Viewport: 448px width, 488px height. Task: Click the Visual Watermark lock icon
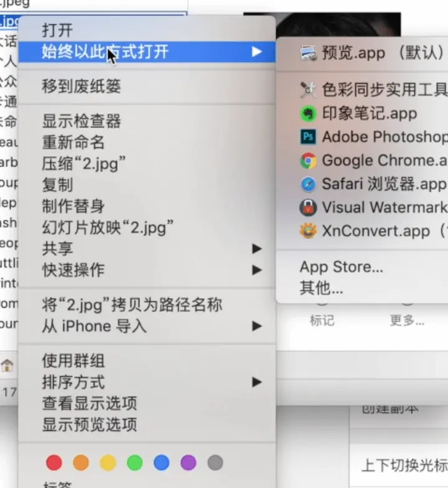tap(309, 208)
